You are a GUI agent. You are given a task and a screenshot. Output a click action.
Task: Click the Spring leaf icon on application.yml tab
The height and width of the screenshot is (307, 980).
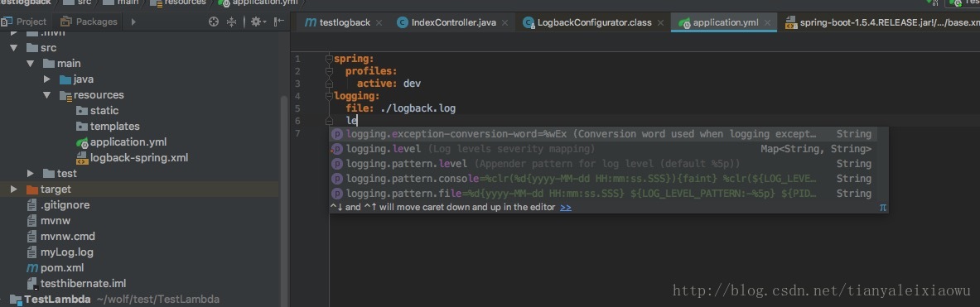[684, 22]
